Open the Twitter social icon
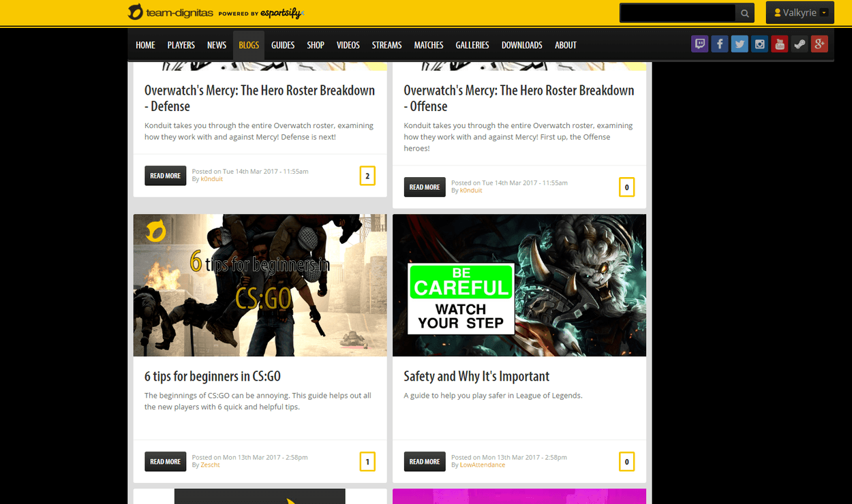852x504 pixels. pos(740,44)
